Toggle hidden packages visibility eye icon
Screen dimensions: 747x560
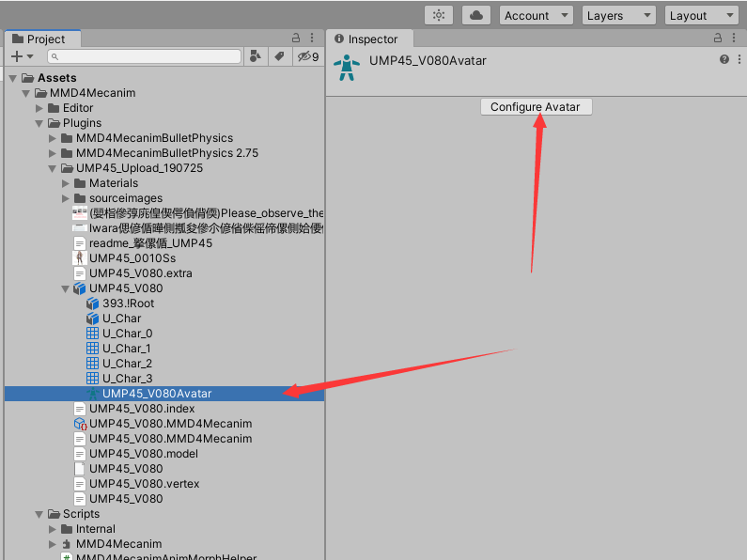307,57
